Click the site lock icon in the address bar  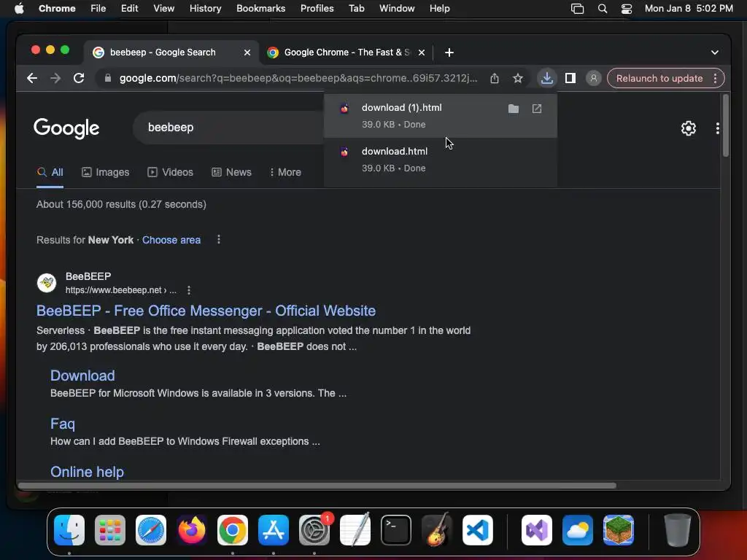(x=108, y=78)
